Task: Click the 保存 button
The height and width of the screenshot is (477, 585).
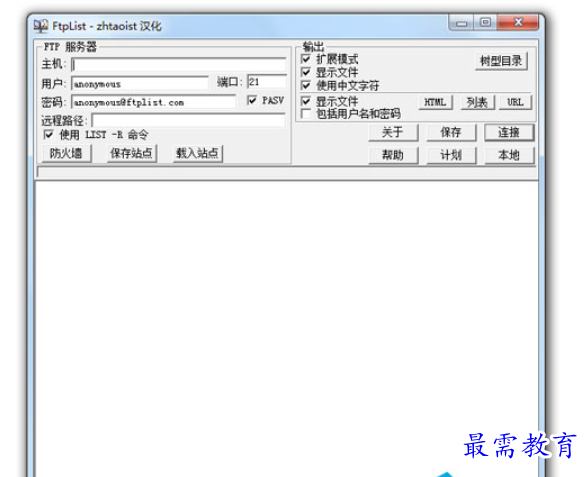Action: click(451, 132)
